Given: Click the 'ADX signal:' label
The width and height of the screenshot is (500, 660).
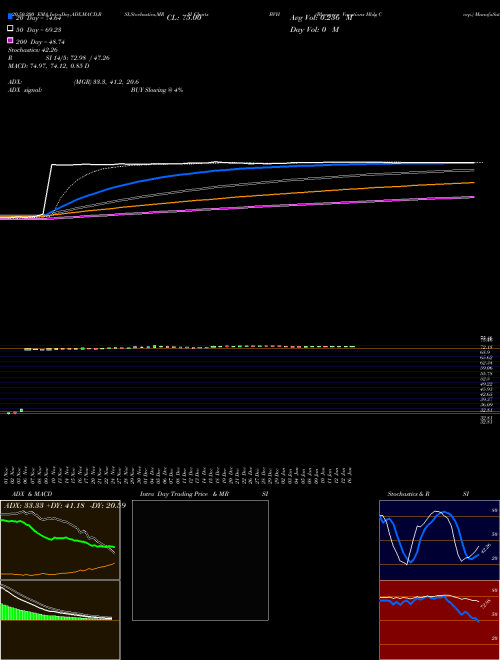Looking at the screenshot, I should pyautogui.click(x=25, y=90).
